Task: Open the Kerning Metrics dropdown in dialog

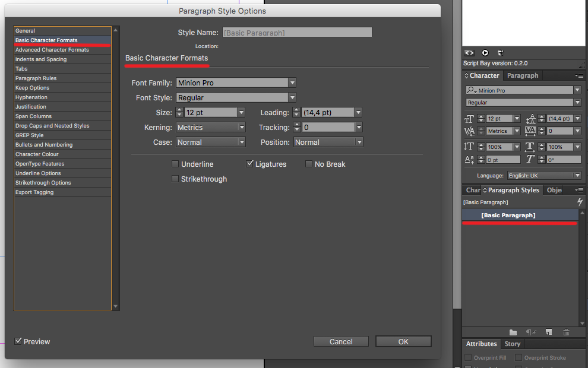Action: click(211, 128)
